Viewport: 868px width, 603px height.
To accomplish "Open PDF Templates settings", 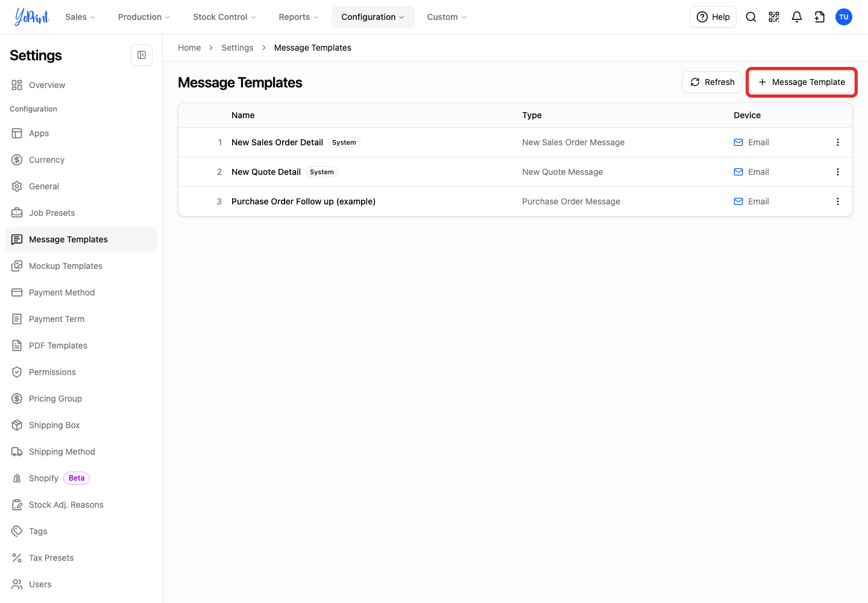I will 81,346.
